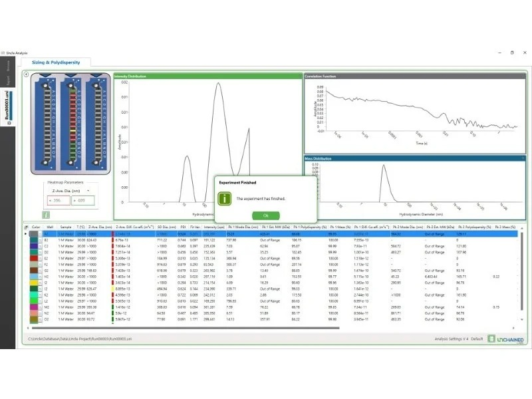Image resolution: width=532 pixels, height=399 pixels.
Task: Click the column chooser icon in table corner
Action: tap(26, 227)
